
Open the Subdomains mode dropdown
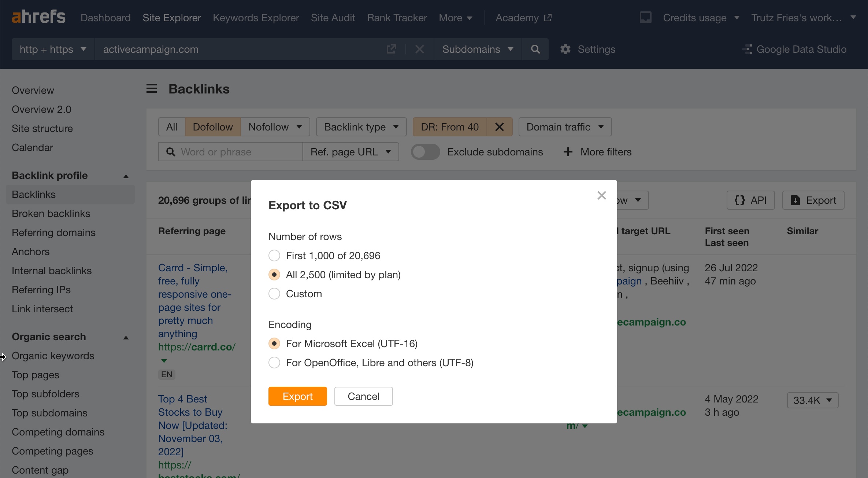(x=478, y=49)
